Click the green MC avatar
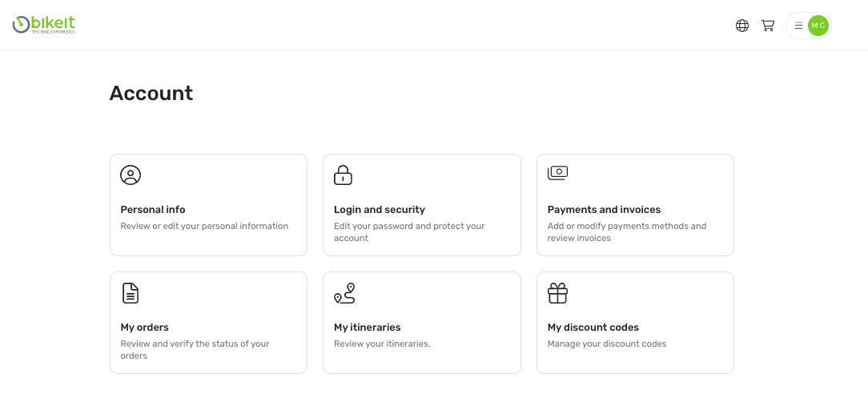The image size is (868, 410). [818, 26]
